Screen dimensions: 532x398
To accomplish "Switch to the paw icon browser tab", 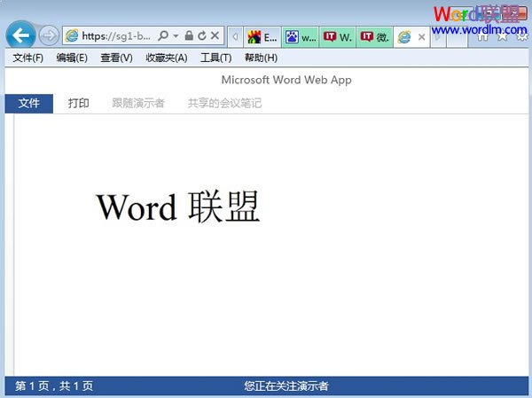I will [300, 37].
